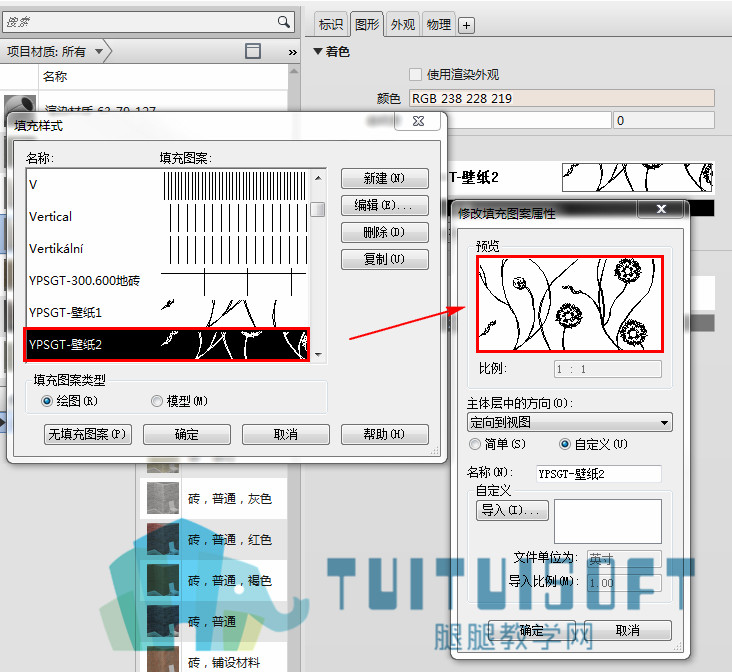Click 取消 in 填充样式 dialog
Viewport: 732px width, 672px height.
(286, 434)
